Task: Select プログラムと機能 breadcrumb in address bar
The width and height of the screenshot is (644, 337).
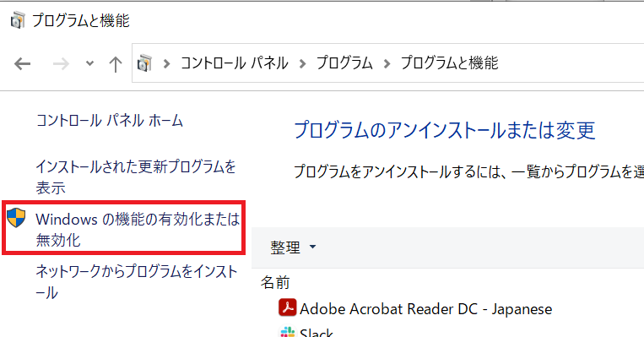Action: [449, 63]
